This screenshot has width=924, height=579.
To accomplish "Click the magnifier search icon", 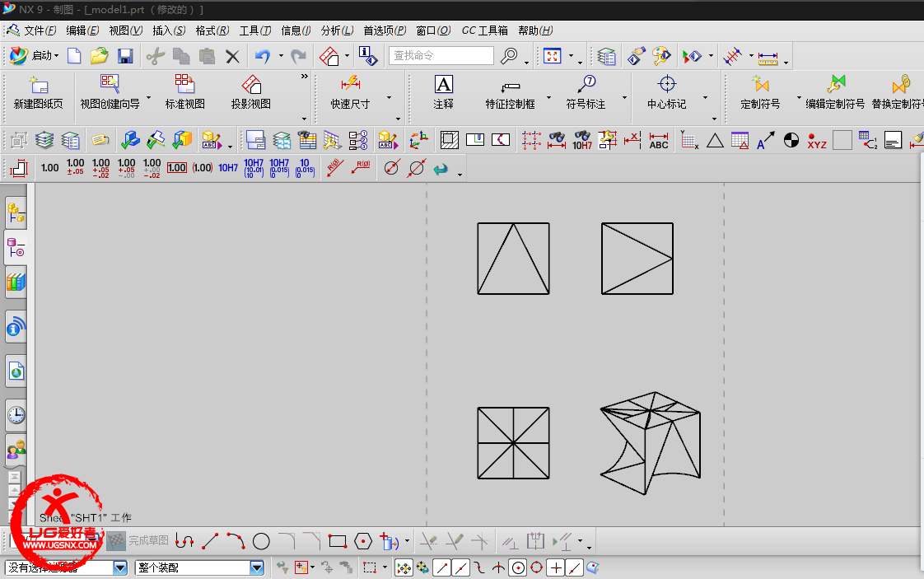I will click(x=509, y=56).
